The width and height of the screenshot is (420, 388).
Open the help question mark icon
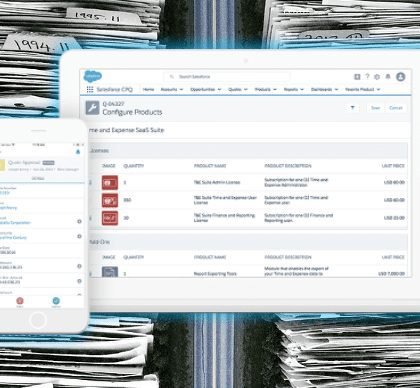(x=367, y=77)
